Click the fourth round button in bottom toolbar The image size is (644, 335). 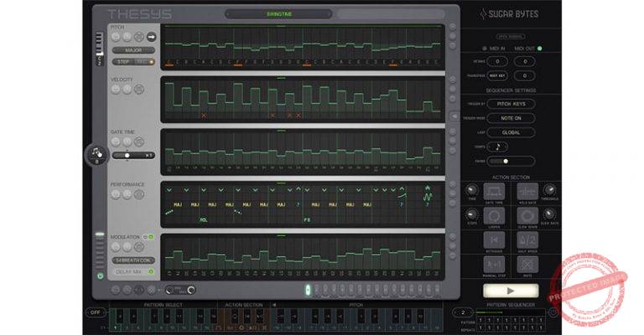[152, 290]
